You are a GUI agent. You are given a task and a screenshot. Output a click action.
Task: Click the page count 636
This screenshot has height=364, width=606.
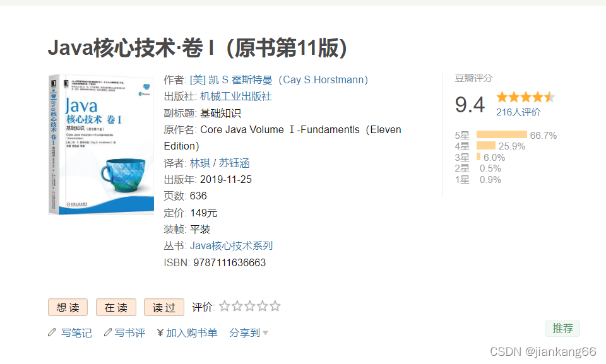click(x=198, y=196)
